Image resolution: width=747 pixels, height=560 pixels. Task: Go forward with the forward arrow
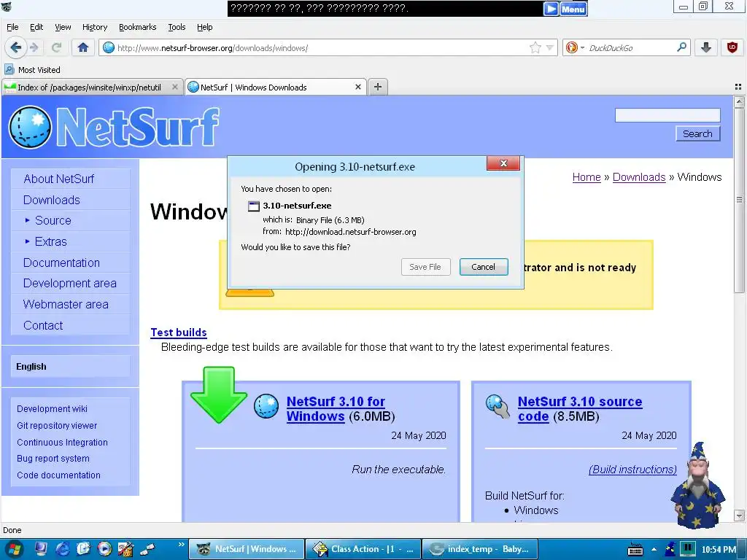point(34,47)
